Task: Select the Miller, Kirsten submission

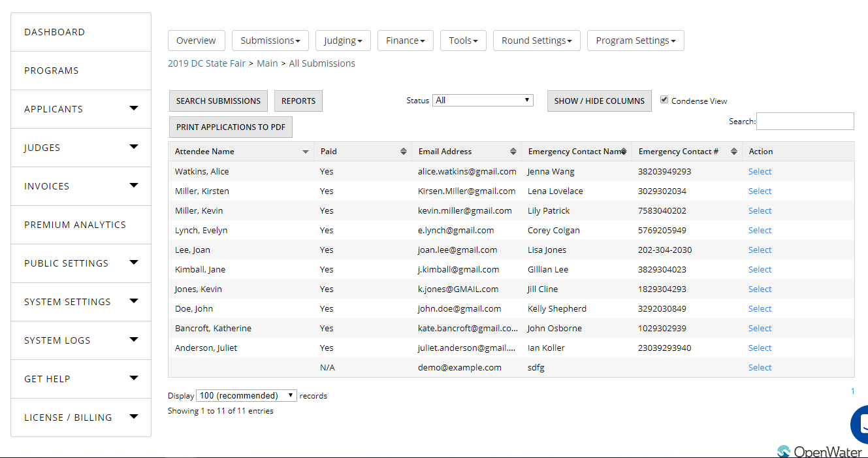Action: pos(760,191)
